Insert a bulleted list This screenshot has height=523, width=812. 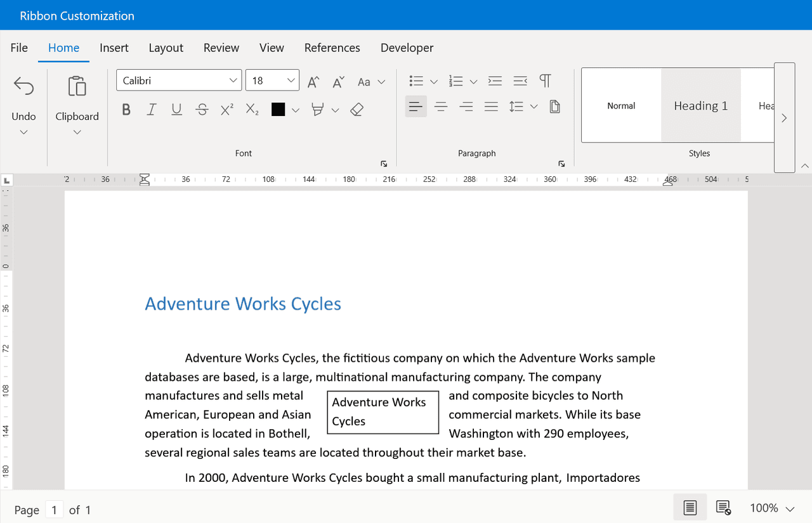coord(416,81)
